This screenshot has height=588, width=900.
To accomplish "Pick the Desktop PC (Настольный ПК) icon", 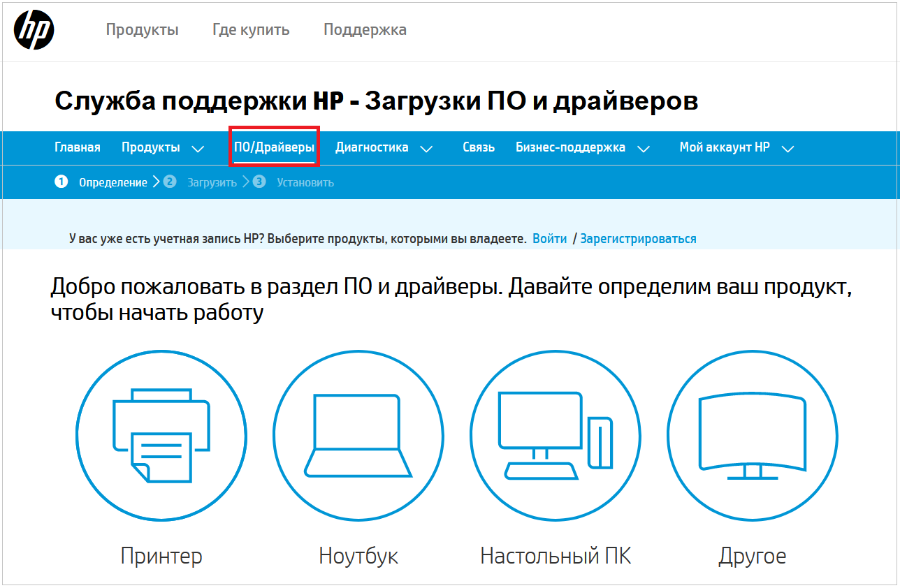I will pyautogui.click(x=555, y=435).
